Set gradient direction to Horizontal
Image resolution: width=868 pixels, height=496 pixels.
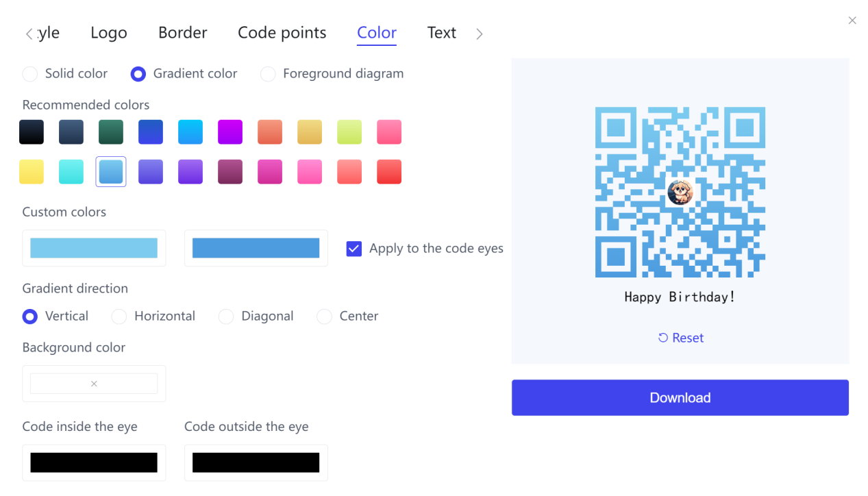click(x=153, y=316)
